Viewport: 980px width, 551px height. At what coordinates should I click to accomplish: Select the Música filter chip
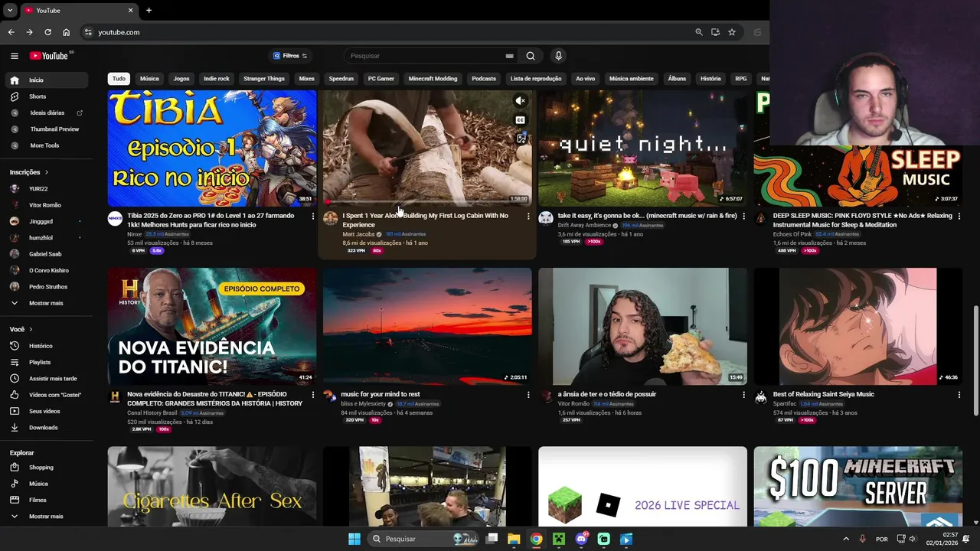coord(149,79)
